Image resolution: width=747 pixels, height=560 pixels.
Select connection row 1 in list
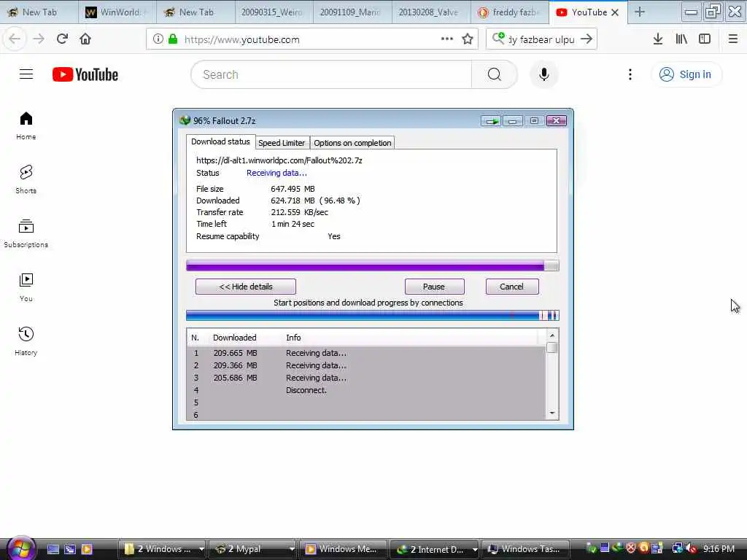click(366, 353)
